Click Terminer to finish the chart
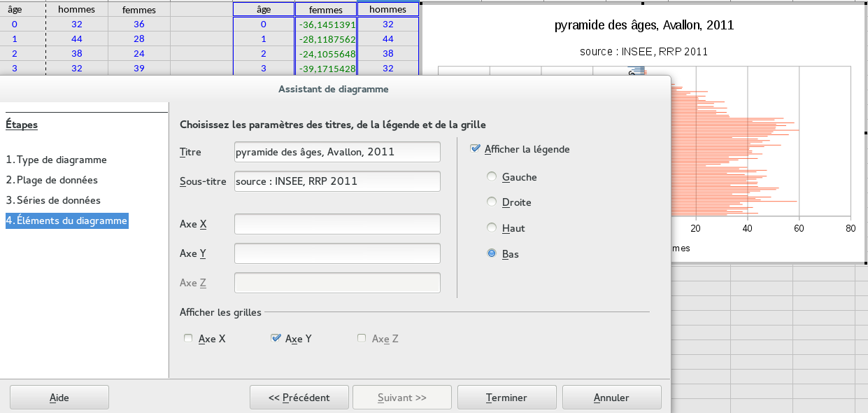The height and width of the screenshot is (413, 868). [x=506, y=398]
